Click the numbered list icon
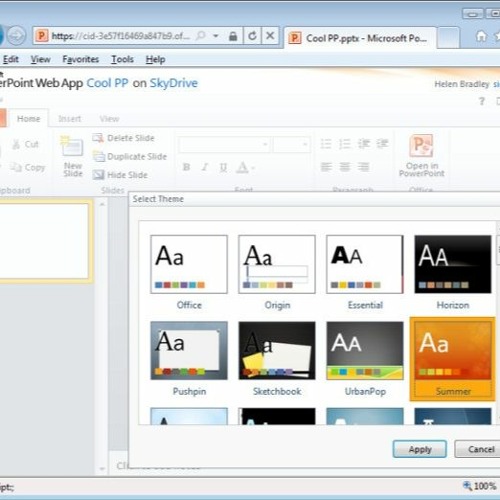 tap(345, 144)
